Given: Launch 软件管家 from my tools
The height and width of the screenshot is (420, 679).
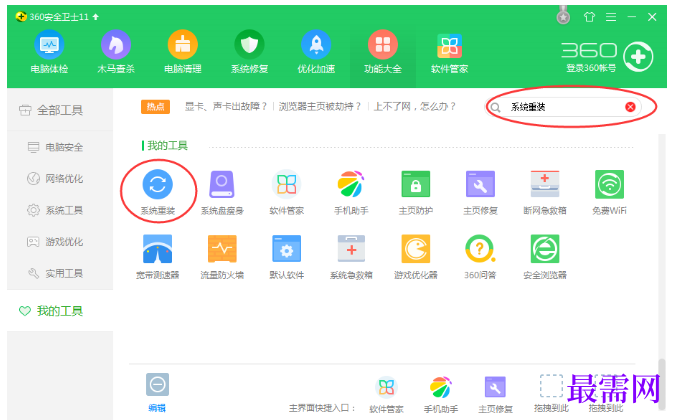Looking at the screenshot, I should click(287, 192).
